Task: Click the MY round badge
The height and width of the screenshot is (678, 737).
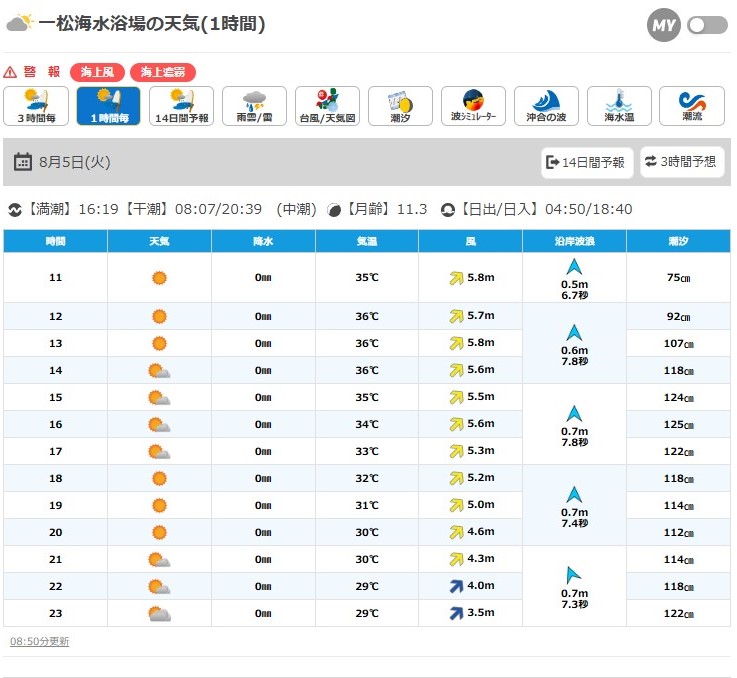Action: 664,25
